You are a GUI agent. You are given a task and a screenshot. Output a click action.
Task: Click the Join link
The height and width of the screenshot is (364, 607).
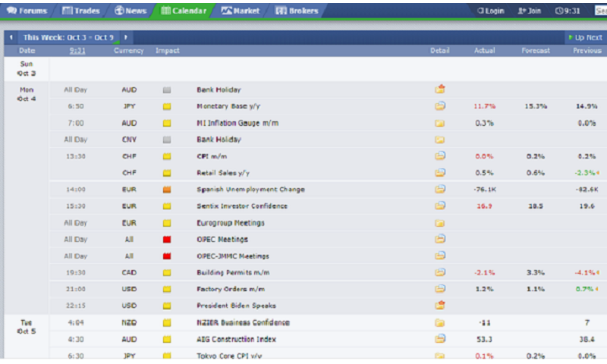(530, 11)
